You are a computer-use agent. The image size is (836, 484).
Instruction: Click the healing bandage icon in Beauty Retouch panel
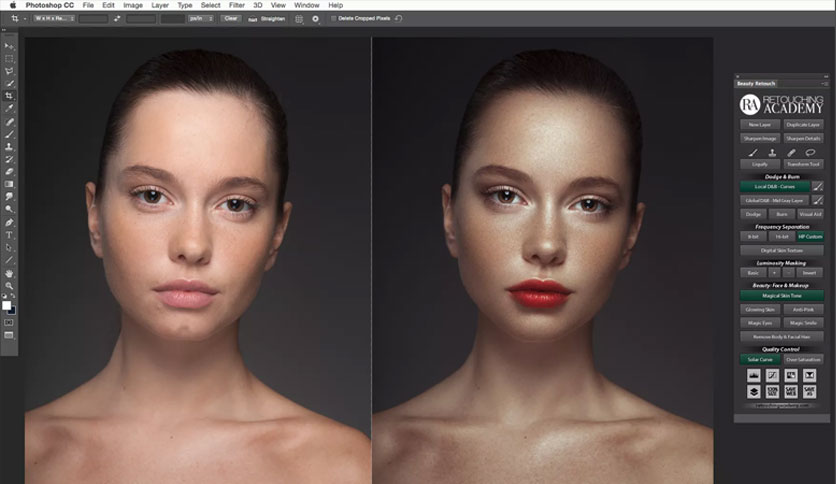pyautogui.click(x=791, y=152)
